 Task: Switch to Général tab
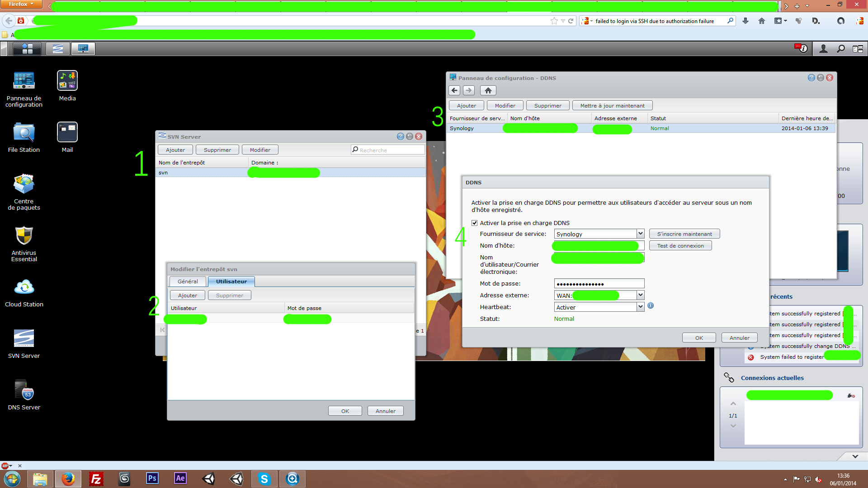coord(188,282)
